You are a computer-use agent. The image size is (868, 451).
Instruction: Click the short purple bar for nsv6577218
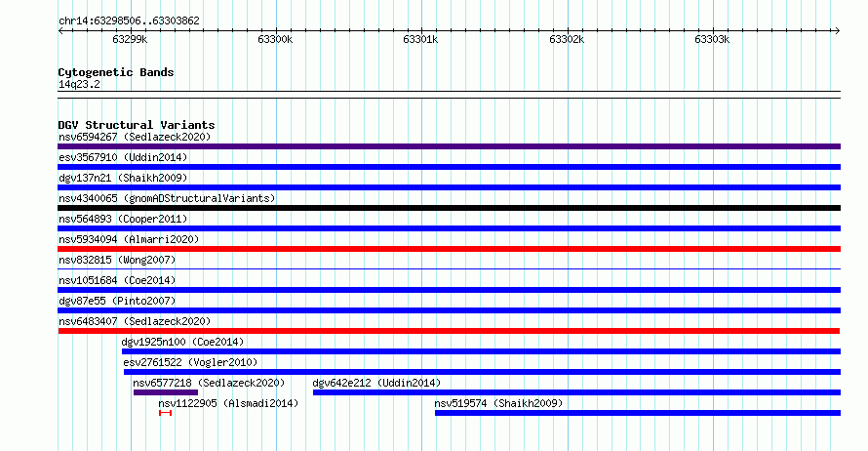(166, 392)
